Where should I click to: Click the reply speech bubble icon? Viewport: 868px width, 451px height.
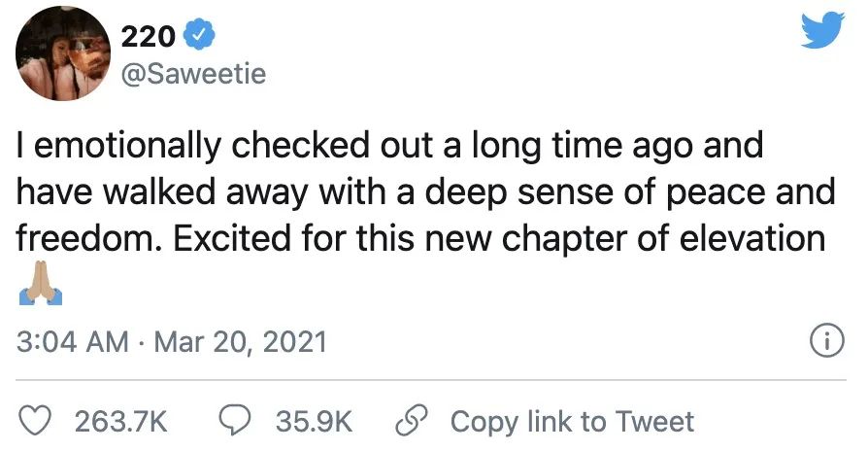pos(237,421)
